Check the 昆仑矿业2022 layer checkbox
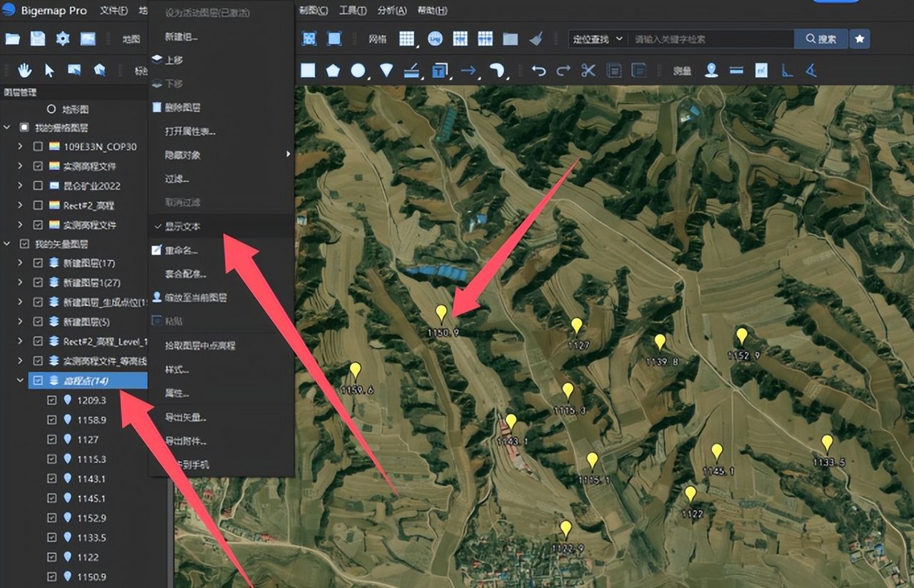The image size is (914, 588). [x=39, y=186]
